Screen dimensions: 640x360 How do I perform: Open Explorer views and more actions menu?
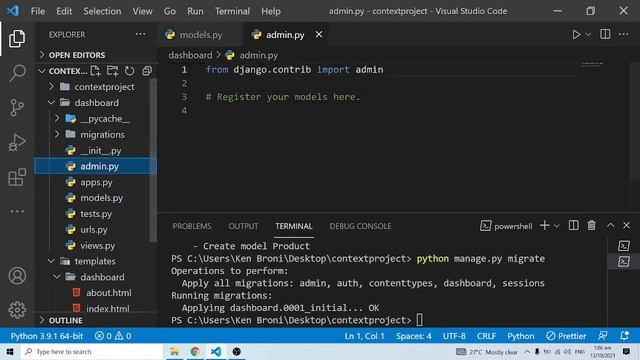(140, 34)
